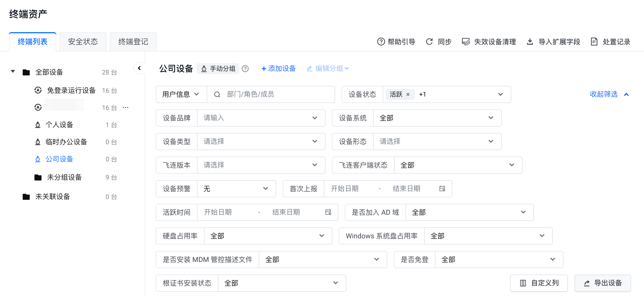Viewport: 644px width, 296px height.
Task: Remove the 活跃 filter tag
Action: pos(408,94)
